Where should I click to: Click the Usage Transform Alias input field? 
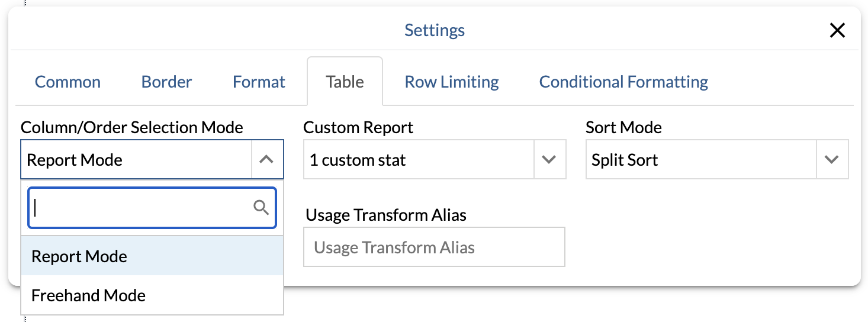tap(434, 247)
